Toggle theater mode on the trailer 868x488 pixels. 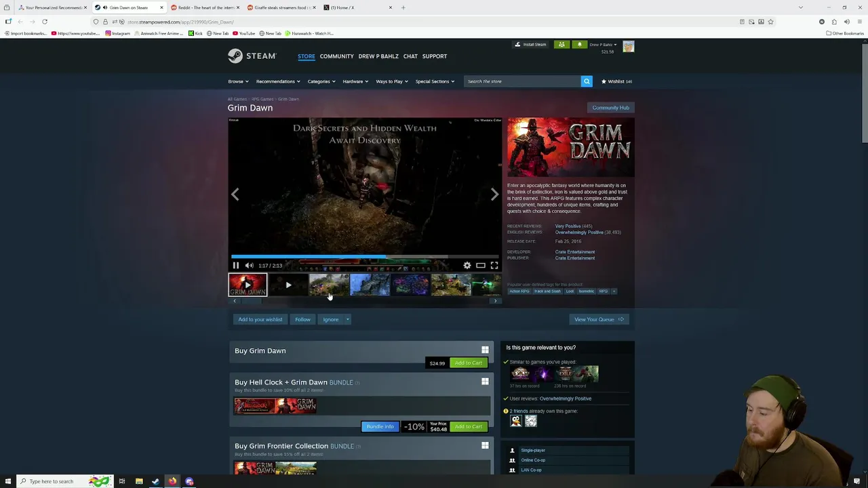pos(480,266)
